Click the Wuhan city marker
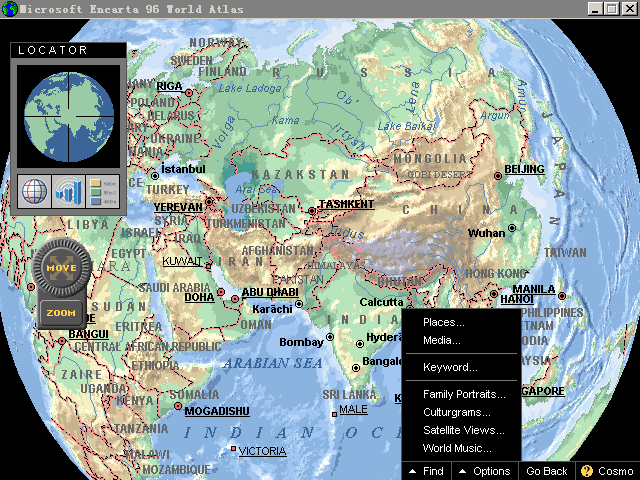This screenshot has width=640, height=480. tap(512, 228)
